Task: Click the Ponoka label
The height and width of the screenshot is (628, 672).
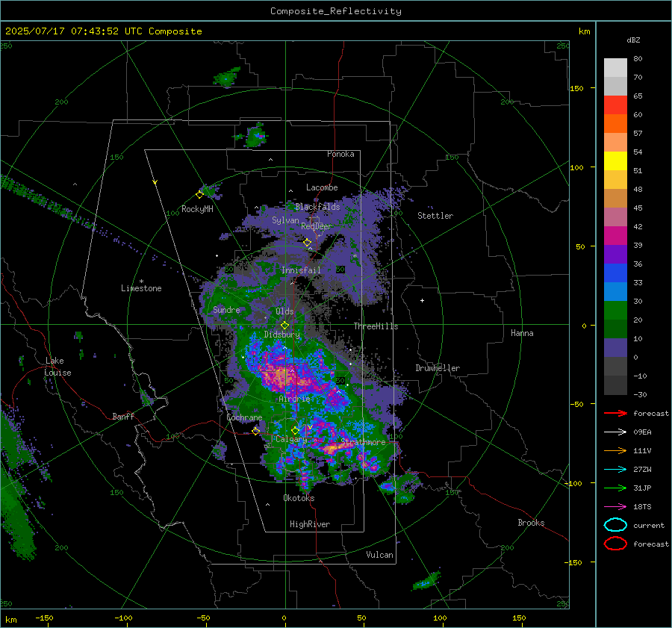Action: point(340,154)
